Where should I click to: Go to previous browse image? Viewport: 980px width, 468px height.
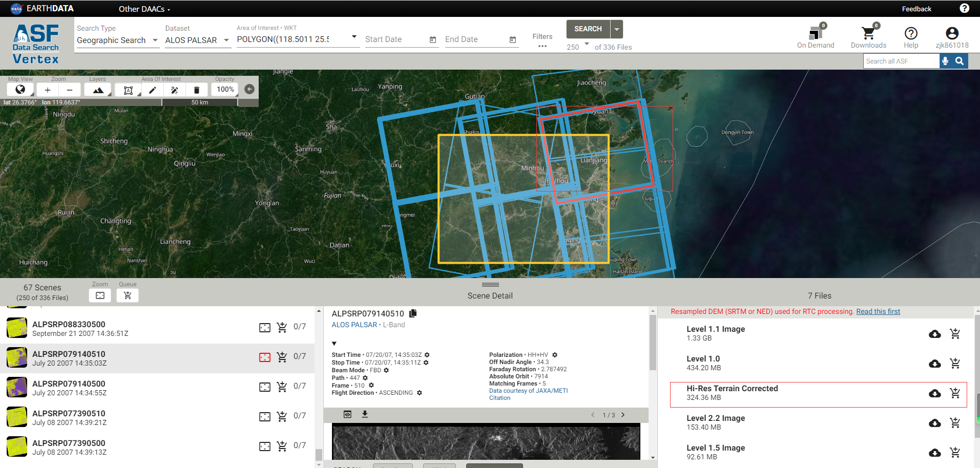pyautogui.click(x=593, y=415)
